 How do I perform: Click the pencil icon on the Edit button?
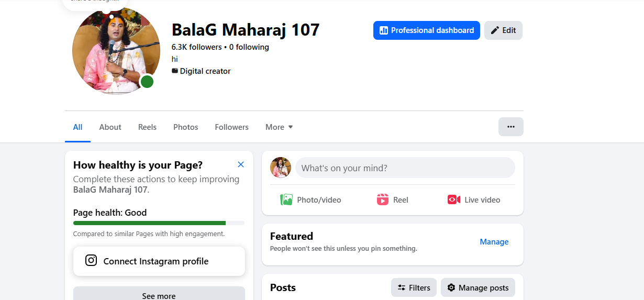point(495,30)
